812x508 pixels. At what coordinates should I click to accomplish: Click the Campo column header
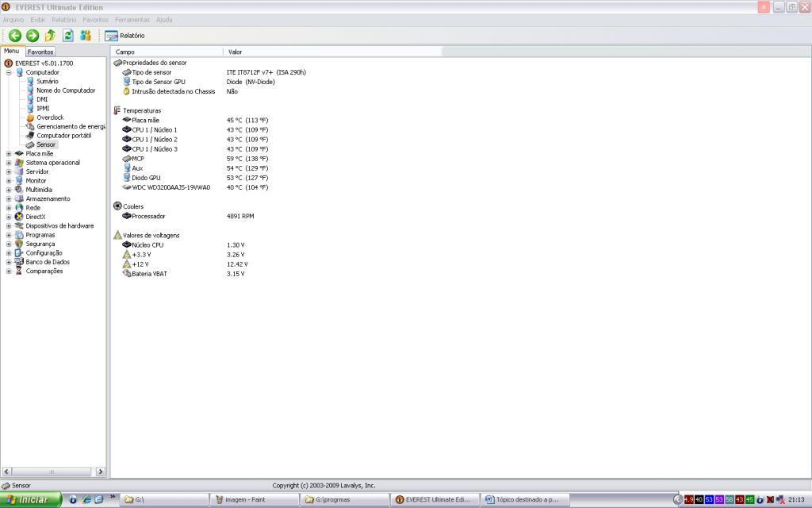167,52
